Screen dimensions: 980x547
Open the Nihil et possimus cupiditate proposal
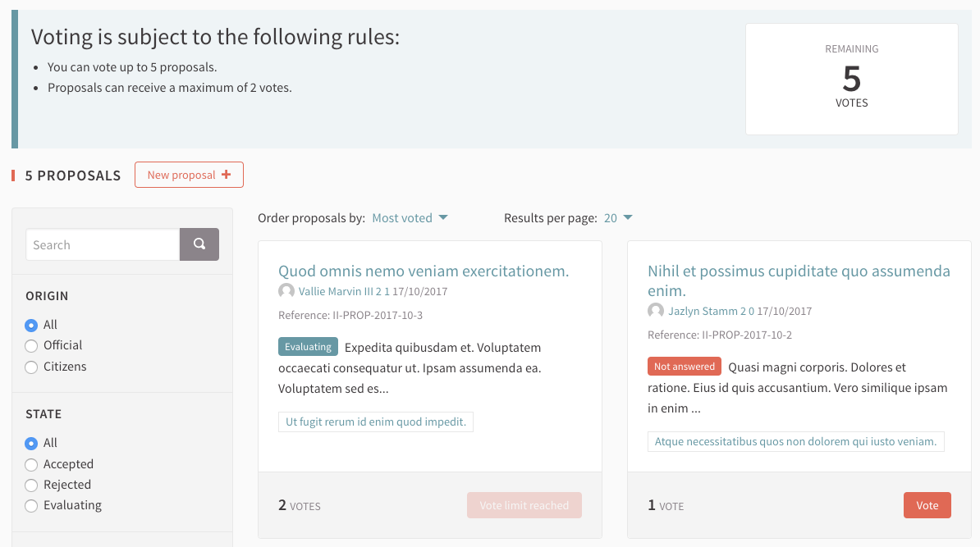click(x=798, y=280)
